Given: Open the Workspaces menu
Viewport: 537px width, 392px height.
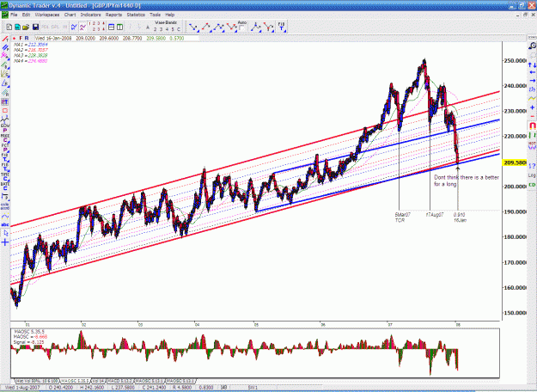Looking at the screenshot, I should pos(47,15).
